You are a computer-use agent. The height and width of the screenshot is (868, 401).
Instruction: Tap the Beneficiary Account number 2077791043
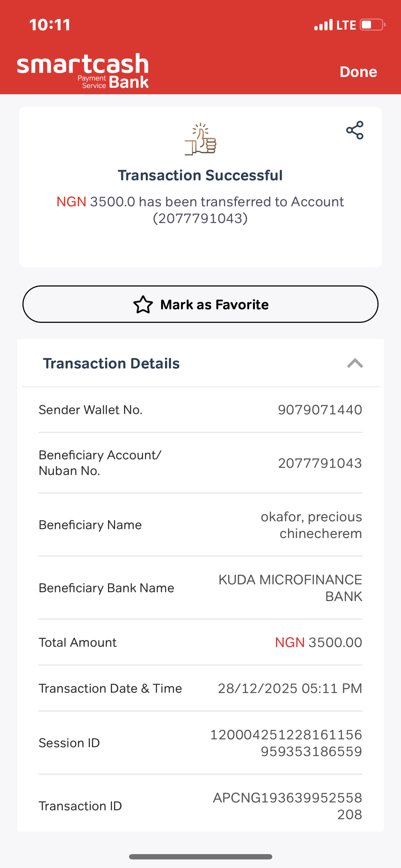click(320, 463)
